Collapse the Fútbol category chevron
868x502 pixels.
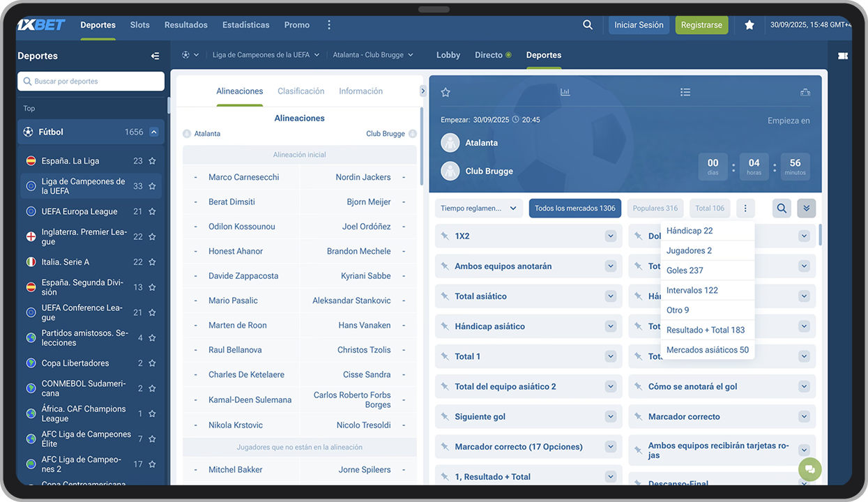click(154, 132)
